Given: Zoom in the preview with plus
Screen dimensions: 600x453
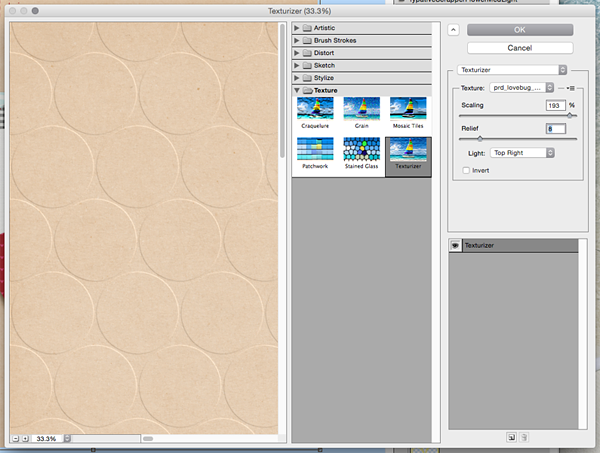Looking at the screenshot, I should pyautogui.click(x=25, y=438).
